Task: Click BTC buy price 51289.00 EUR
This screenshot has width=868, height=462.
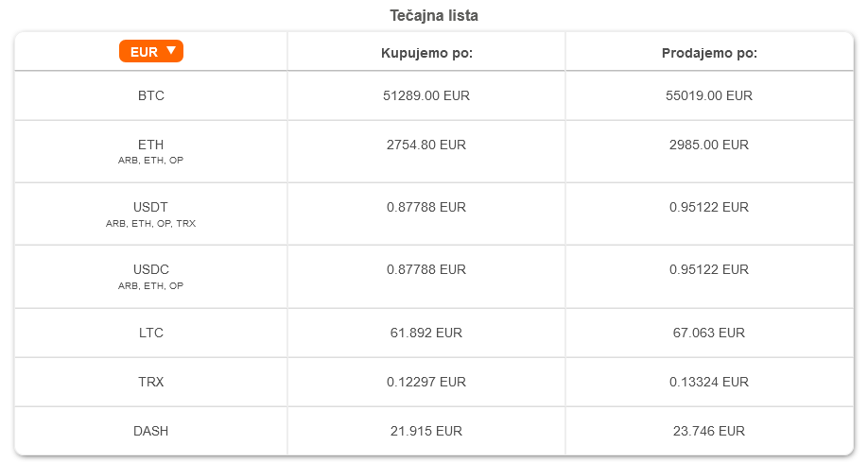Action: click(x=426, y=95)
